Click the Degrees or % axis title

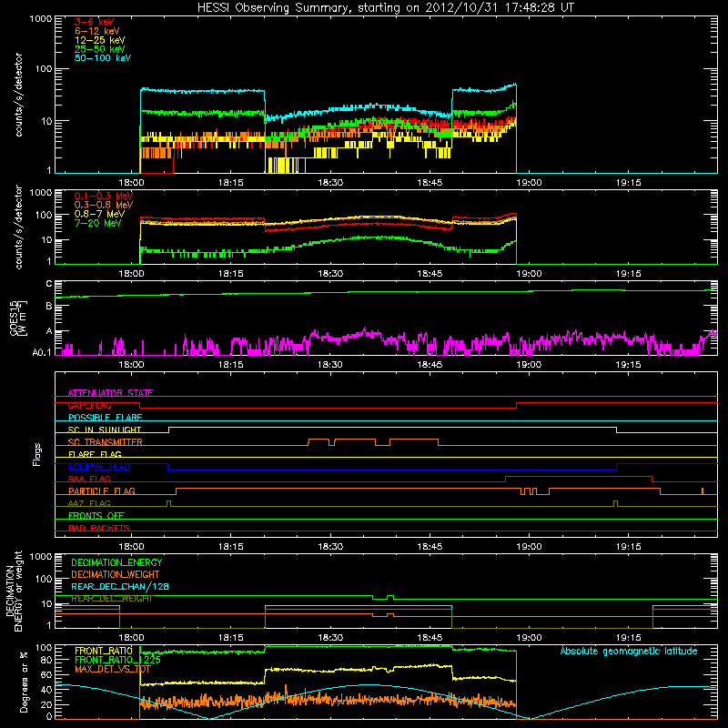point(24,682)
